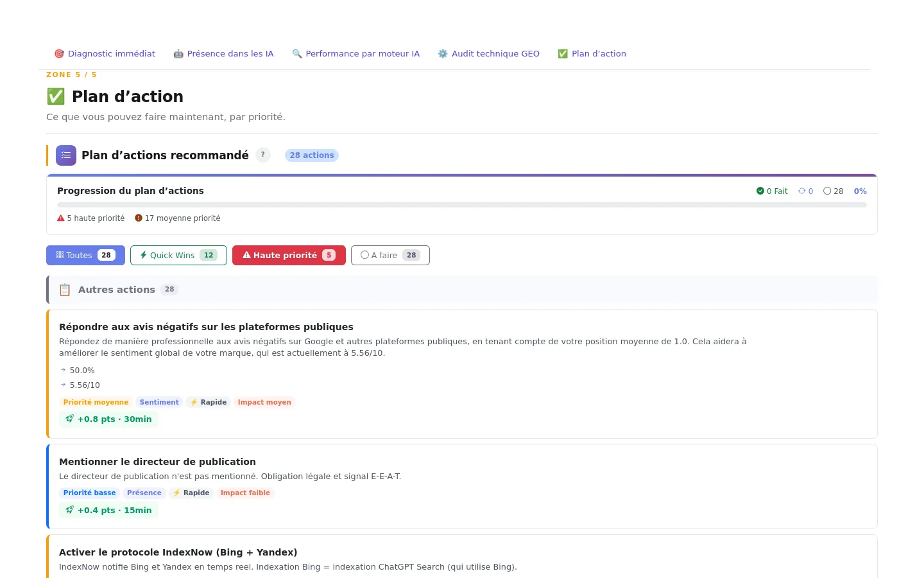
Task: Click the target icon beside Diagnostic immédiat
Action: [59, 54]
